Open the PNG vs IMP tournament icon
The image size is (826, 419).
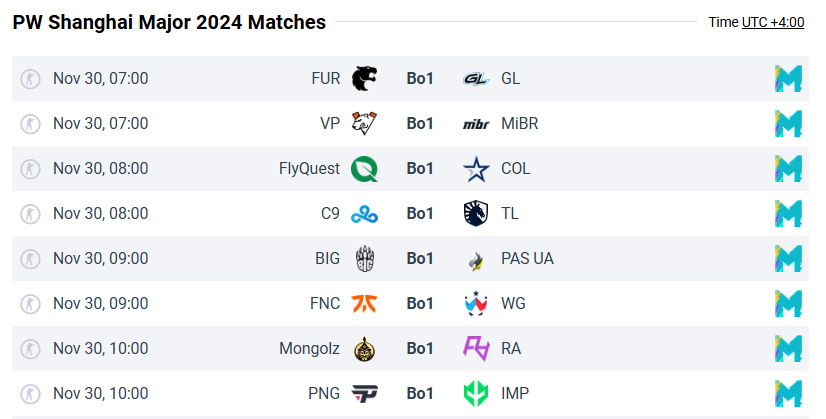click(788, 393)
